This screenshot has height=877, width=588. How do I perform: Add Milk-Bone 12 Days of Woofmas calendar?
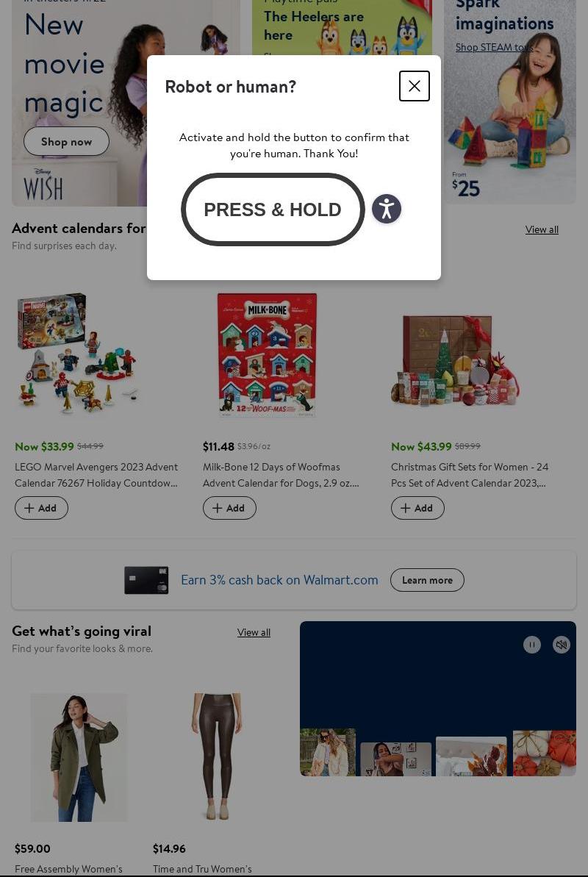pyautogui.click(x=229, y=508)
